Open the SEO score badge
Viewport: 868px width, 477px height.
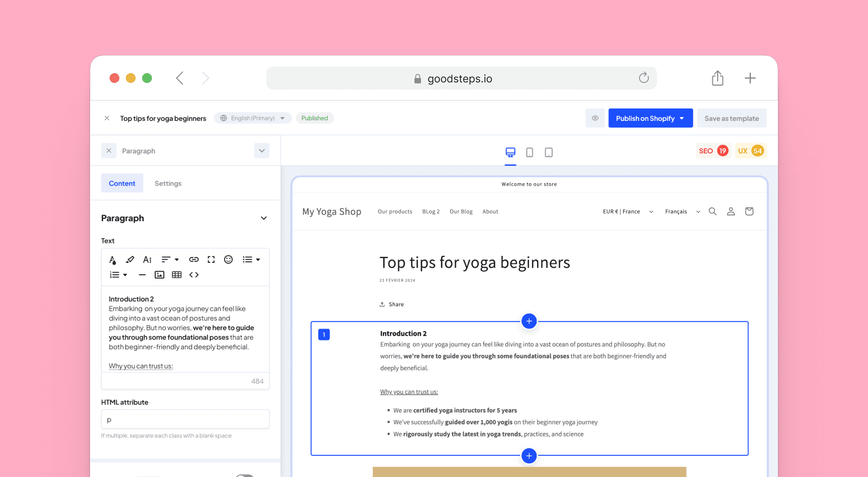(713, 151)
